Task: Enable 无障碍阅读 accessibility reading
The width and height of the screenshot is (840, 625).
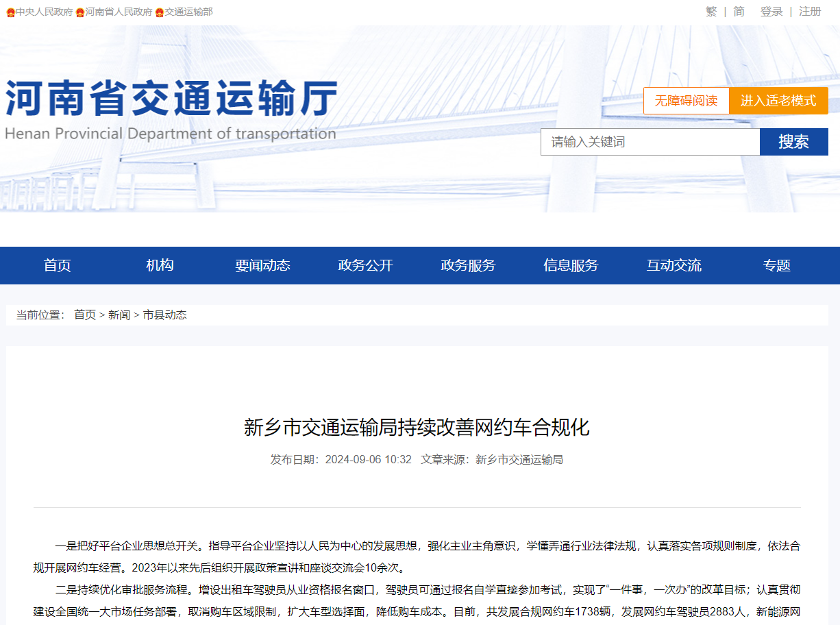Action: click(x=686, y=101)
